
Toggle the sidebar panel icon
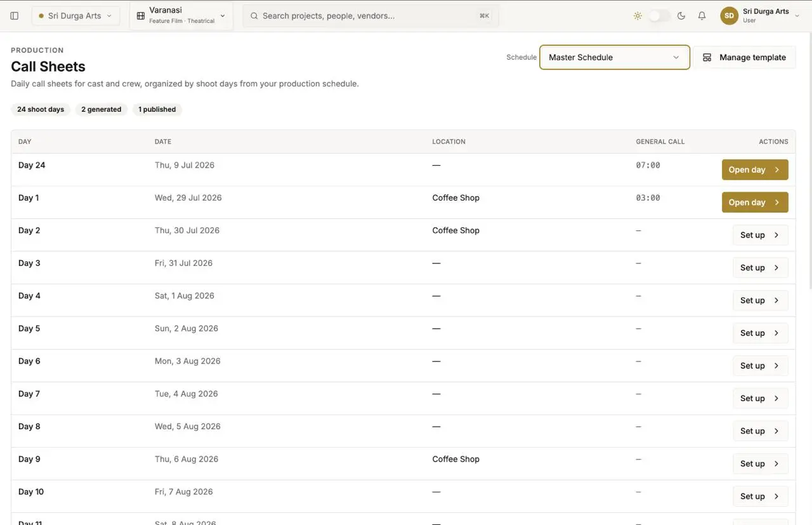coord(15,16)
